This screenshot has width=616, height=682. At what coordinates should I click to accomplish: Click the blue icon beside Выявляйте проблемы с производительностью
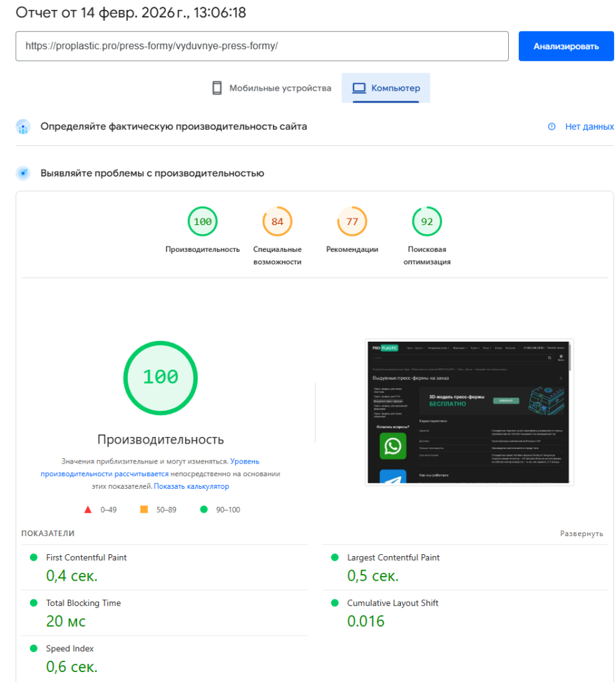pyautogui.click(x=23, y=172)
